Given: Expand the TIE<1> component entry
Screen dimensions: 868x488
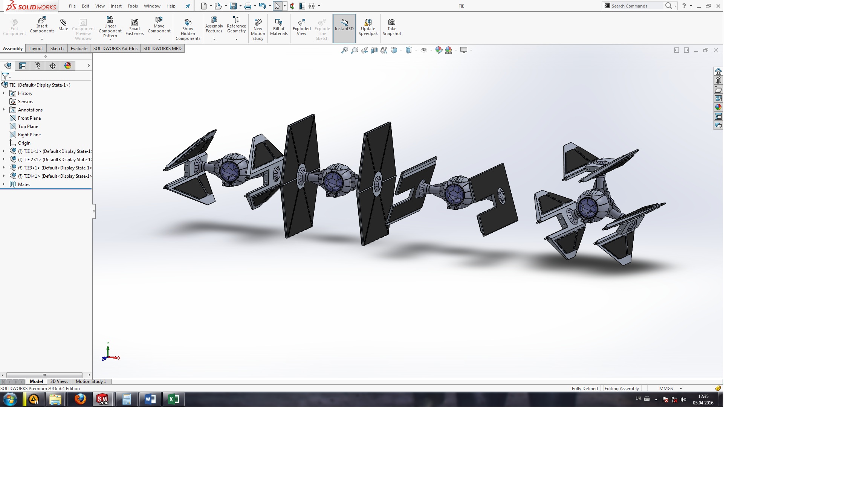Looking at the screenshot, I should (x=4, y=151).
